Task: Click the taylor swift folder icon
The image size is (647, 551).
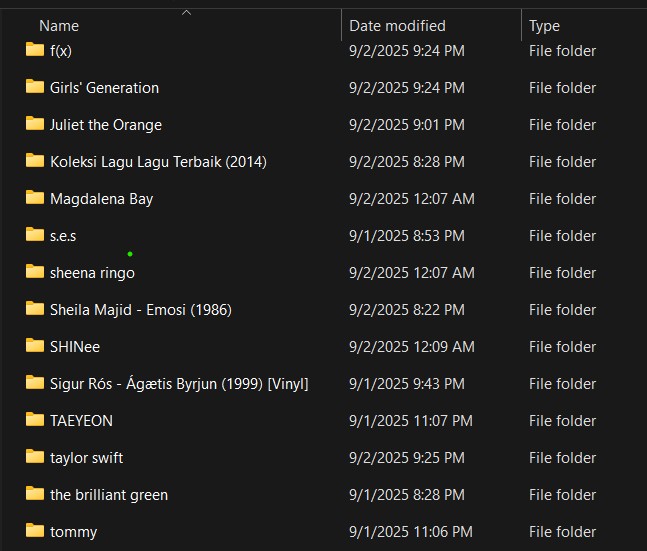Action: (35, 456)
